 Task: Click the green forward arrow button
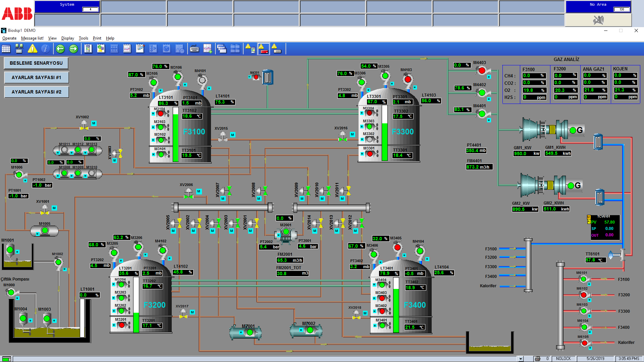[73, 49]
